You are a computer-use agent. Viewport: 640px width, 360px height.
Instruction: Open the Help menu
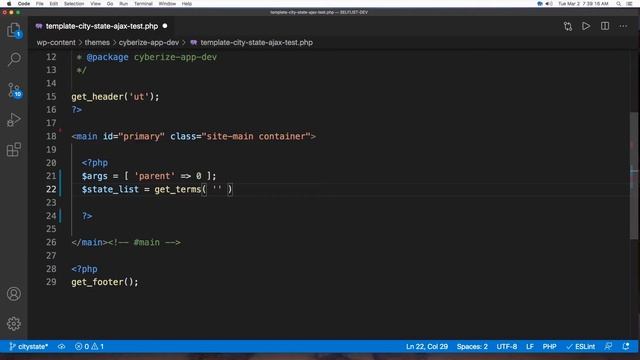click(x=187, y=4)
